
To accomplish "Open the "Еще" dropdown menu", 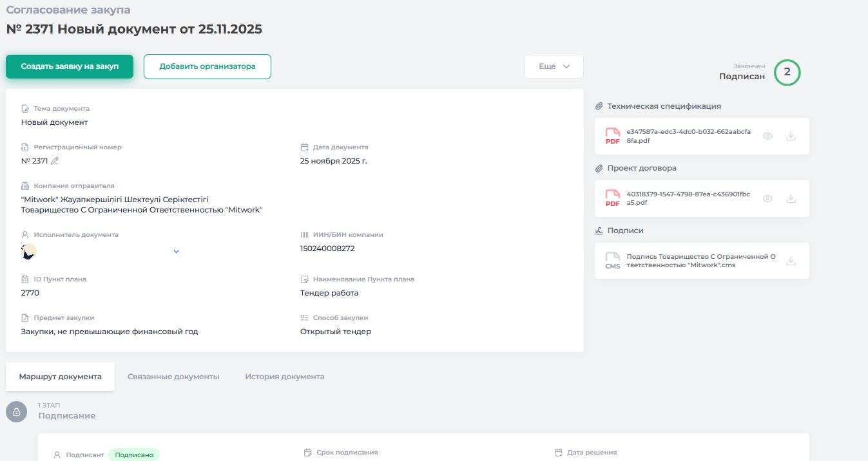I will [554, 66].
